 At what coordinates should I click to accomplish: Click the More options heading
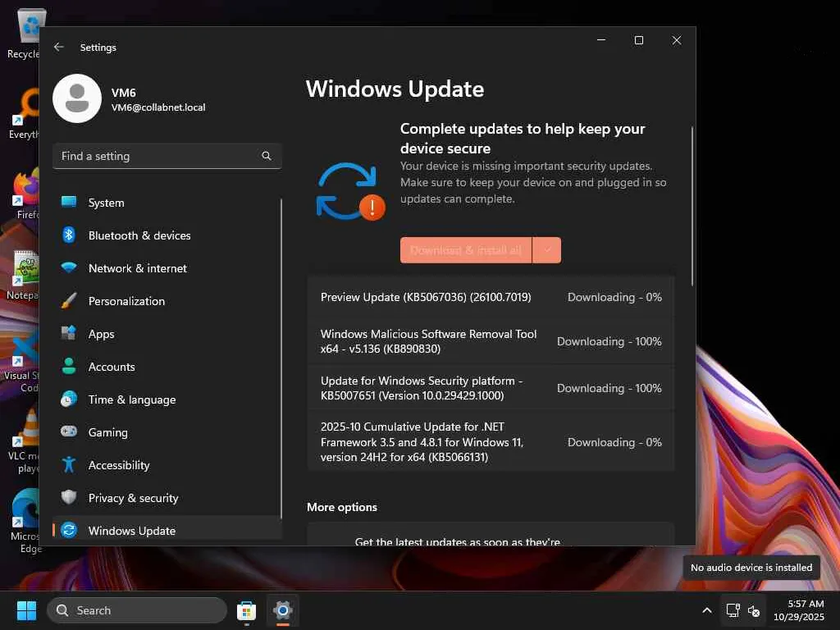(x=342, y=507)
